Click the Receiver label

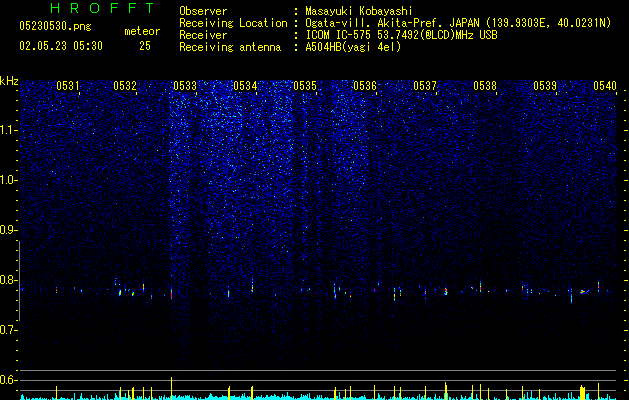[203, 35]
